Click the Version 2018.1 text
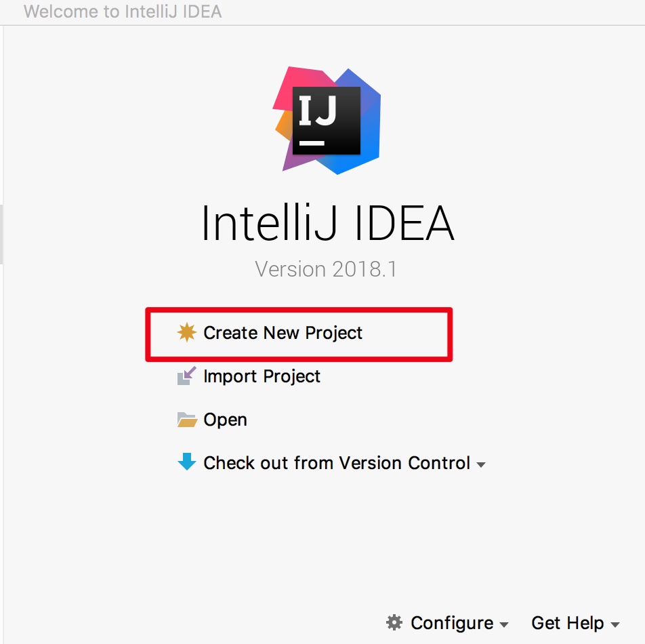The image size is (645, 644). pos(326,269)
